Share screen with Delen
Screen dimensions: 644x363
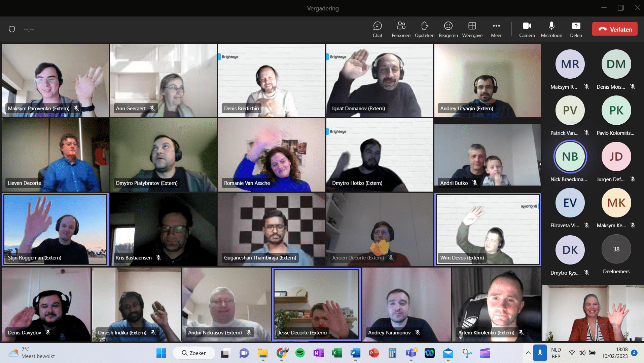[576, 29]
